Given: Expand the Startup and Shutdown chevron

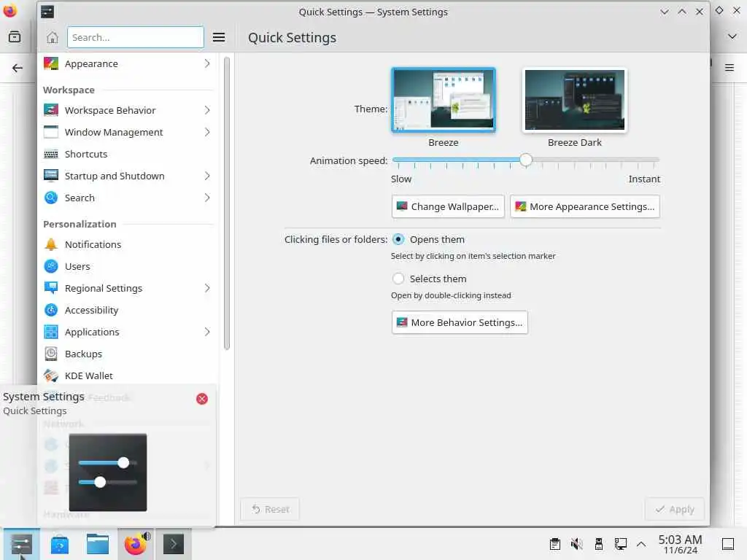Looking at the screenshot, I should (207, 176).
